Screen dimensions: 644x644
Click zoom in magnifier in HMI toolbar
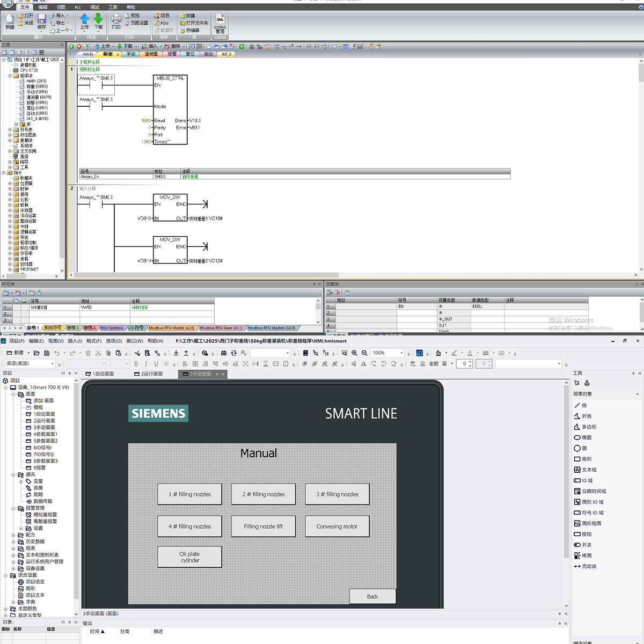[x=355, y=353]
